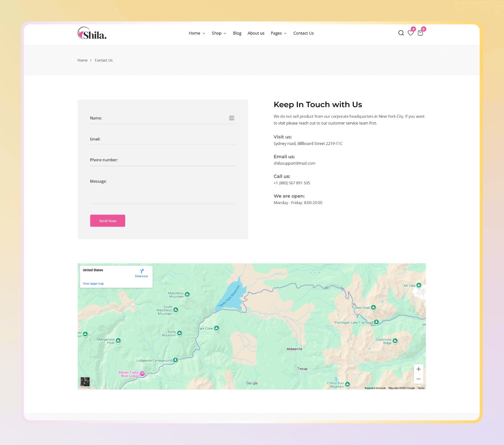Expand the Pages dropdown menu
Screen dimensions: 504x445
pos(279,33)
